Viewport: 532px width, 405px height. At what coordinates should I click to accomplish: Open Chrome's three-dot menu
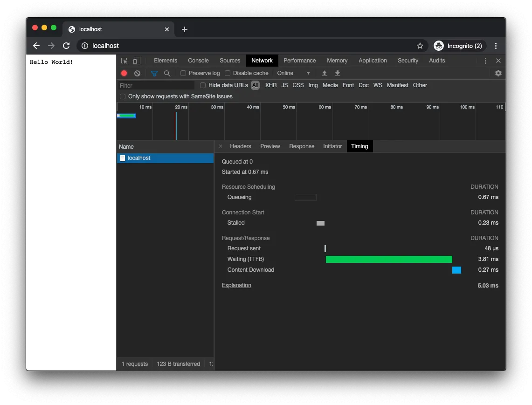coord(496,46)
